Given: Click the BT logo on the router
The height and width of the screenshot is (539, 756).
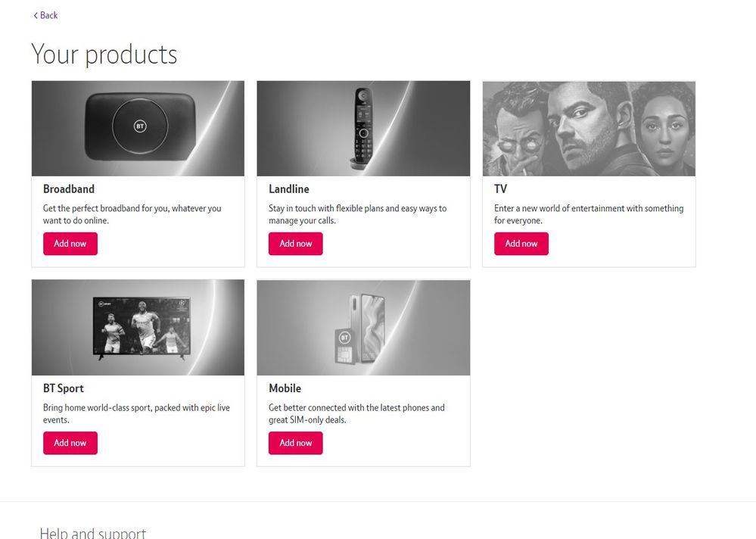Looking at the screenshot, I should click(x=140, y=126).
